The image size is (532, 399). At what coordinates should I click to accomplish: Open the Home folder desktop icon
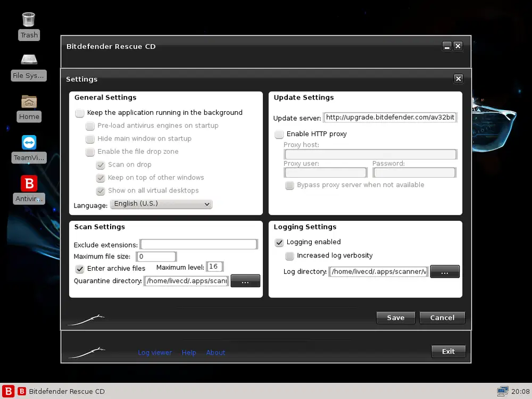click(x=29, y=108)
